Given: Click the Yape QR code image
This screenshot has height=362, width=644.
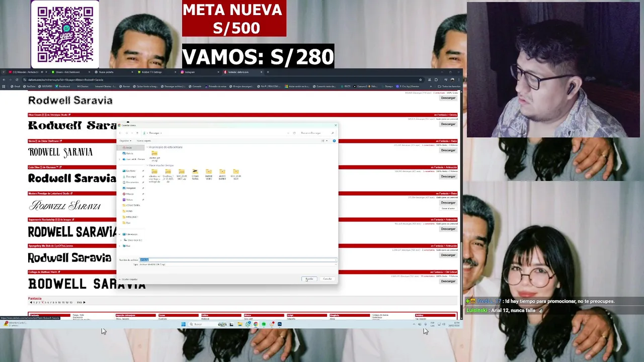Looking at the screenshot, I should tap(65, 34).
